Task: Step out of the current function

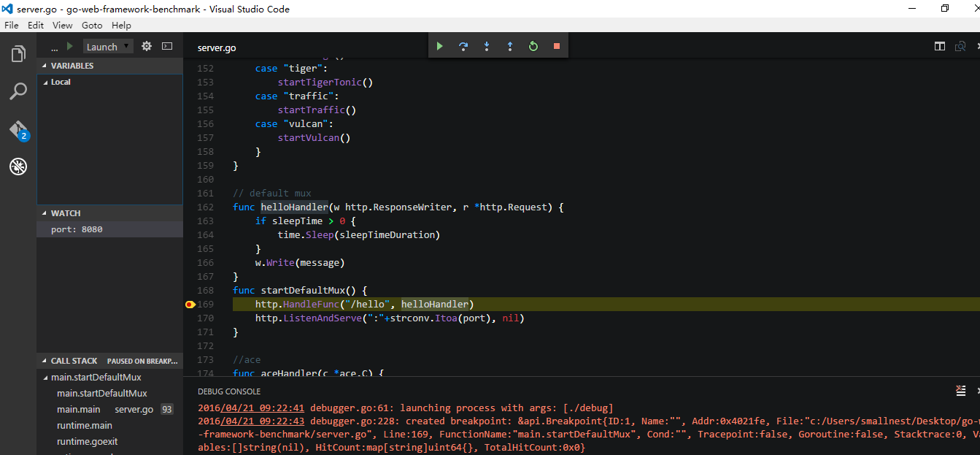Action: click(x=510, y=46)
